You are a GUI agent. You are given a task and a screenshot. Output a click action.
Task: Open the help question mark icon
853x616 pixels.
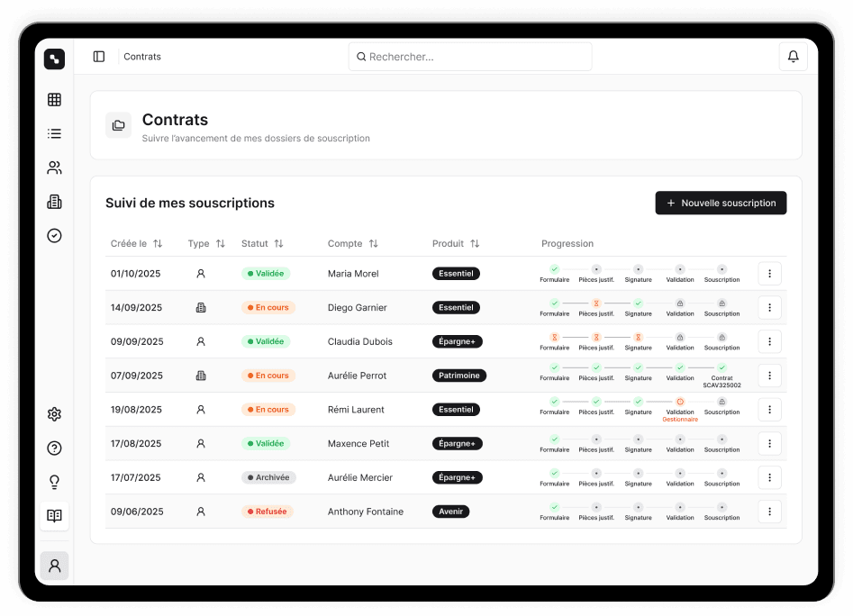[x=54, y=448]
